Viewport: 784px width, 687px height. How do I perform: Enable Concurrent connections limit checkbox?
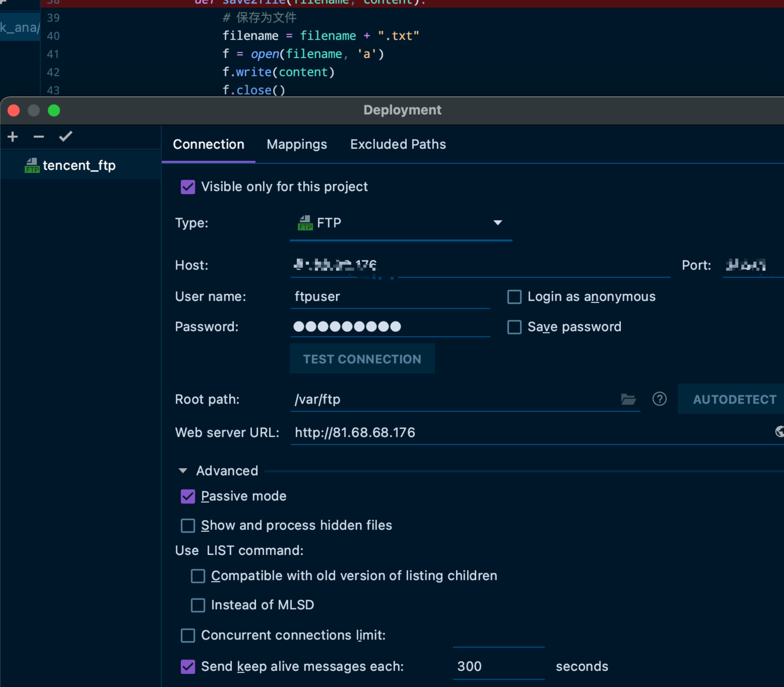coord(188,636)
